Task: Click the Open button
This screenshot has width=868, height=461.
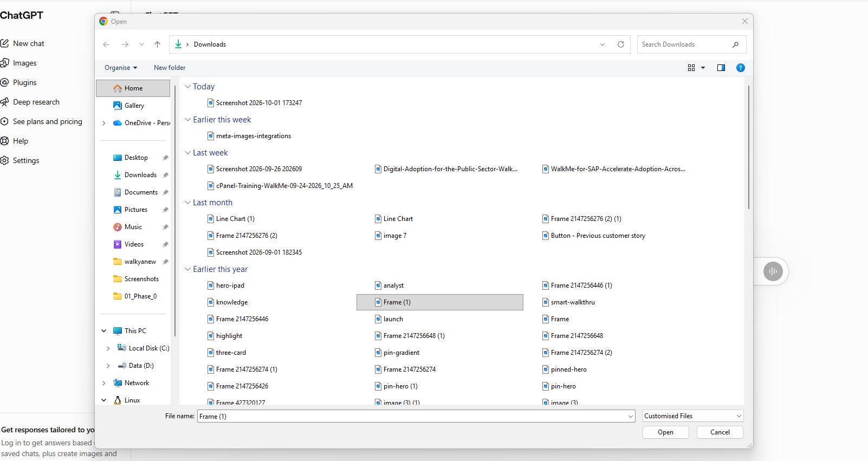Action: (x=665, y=432)
